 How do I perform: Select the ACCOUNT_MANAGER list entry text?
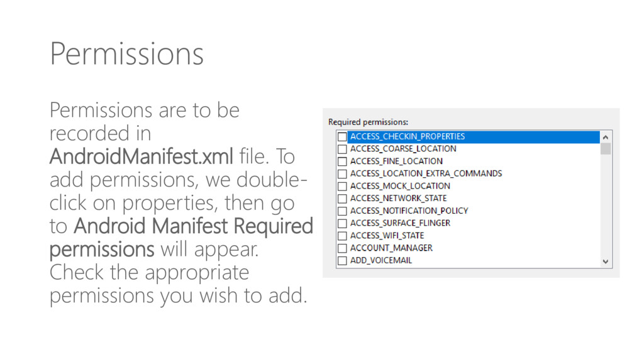click(x=391, y=248)
